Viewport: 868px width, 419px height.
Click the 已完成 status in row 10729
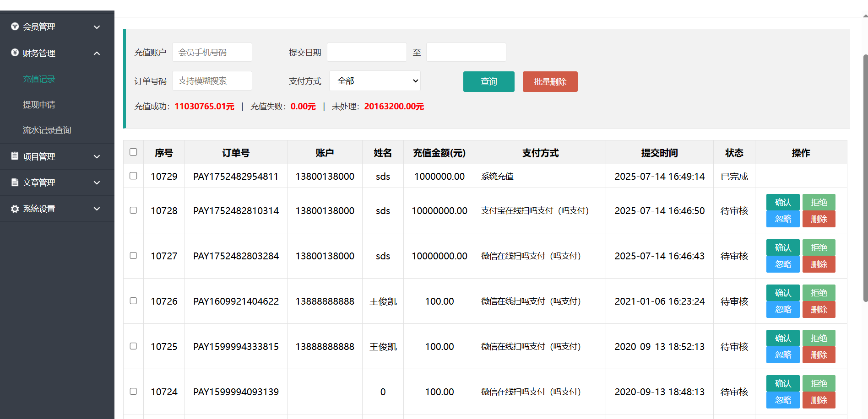click(x=734, y=177)
